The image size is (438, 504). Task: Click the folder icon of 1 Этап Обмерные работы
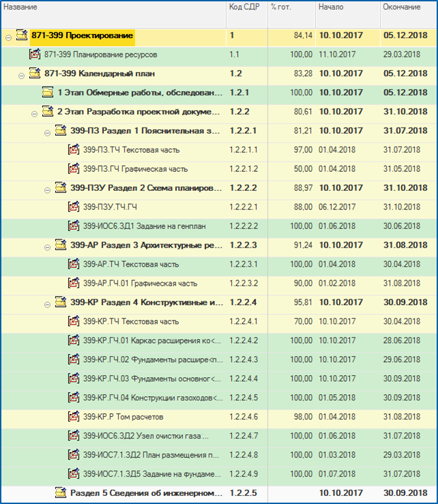click(x=48, y=93)
